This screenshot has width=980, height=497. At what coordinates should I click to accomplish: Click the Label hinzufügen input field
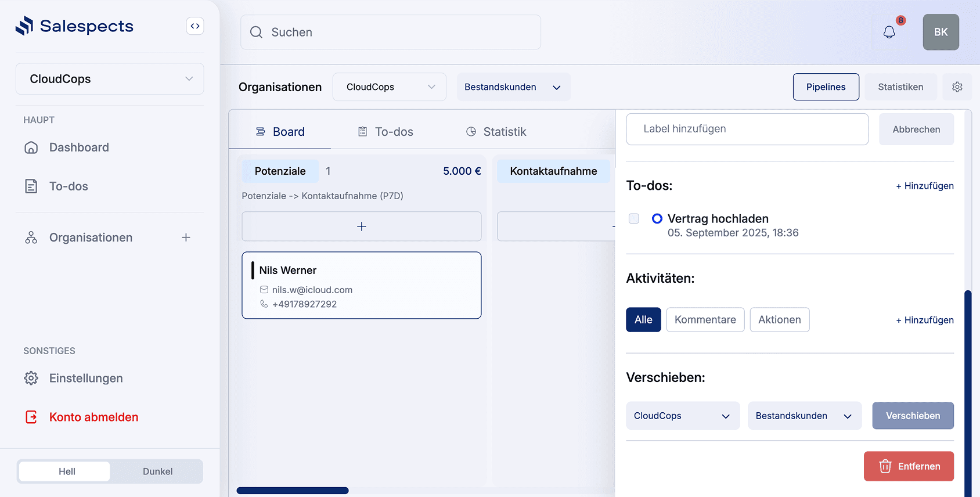747,129
